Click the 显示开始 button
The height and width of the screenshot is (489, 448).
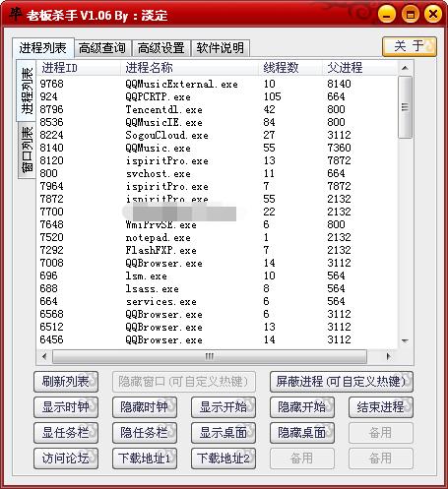224,407
